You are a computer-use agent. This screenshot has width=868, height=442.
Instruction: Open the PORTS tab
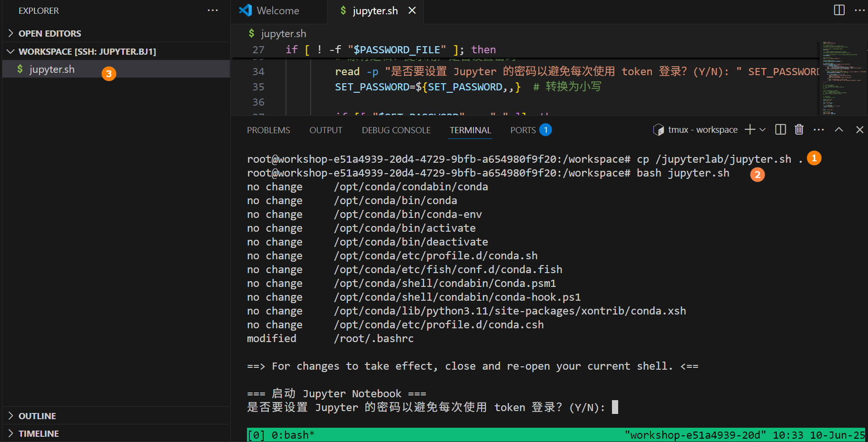point(523,130)
